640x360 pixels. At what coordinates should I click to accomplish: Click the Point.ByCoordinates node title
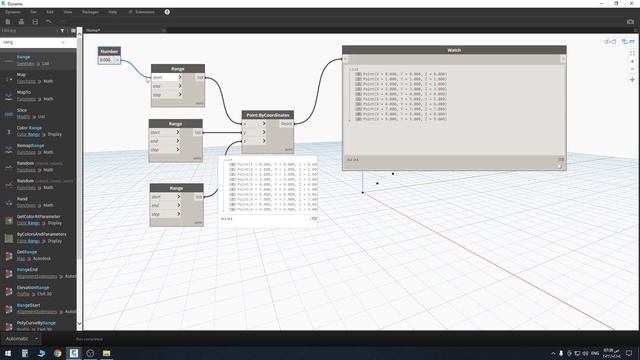point(268,115)
